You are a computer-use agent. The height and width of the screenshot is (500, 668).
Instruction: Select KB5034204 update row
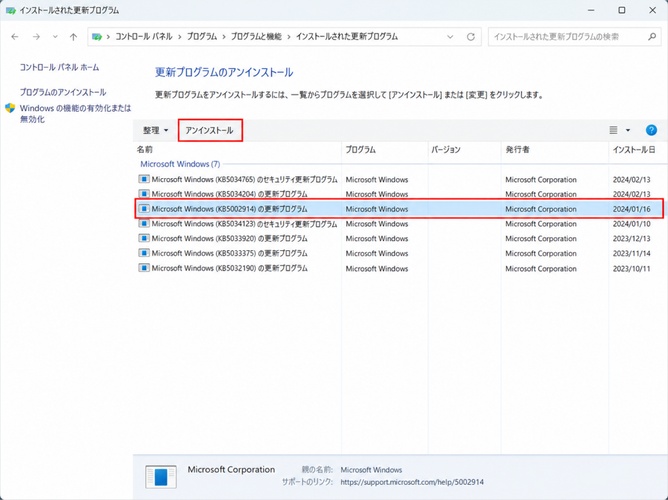(x=399, y=194)
